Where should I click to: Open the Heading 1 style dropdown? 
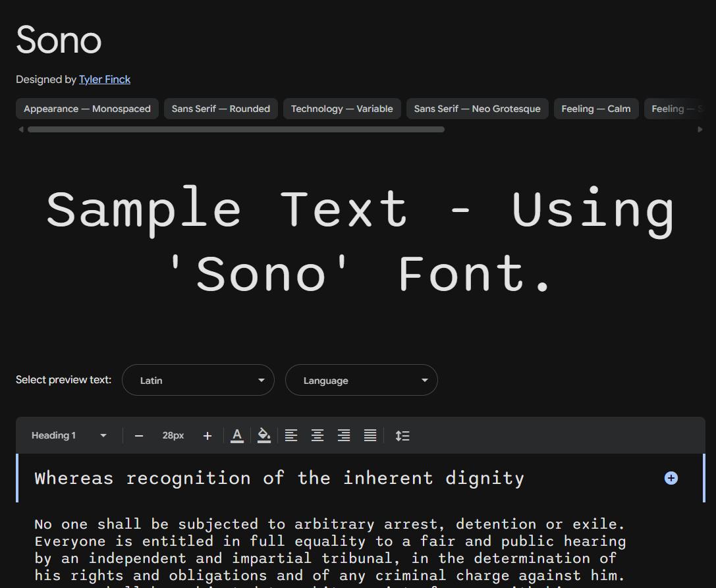pyautogui.click(x=69, y=435)
